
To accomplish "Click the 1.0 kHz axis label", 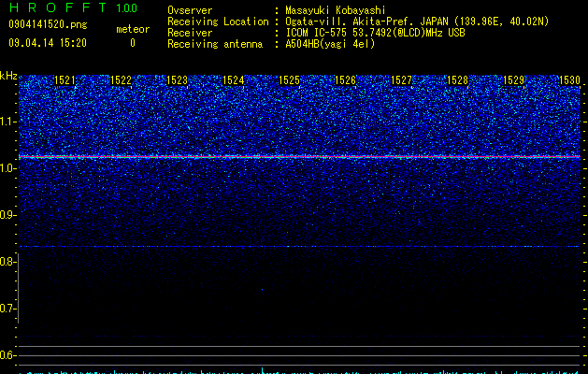I will (x=7, y=168).
